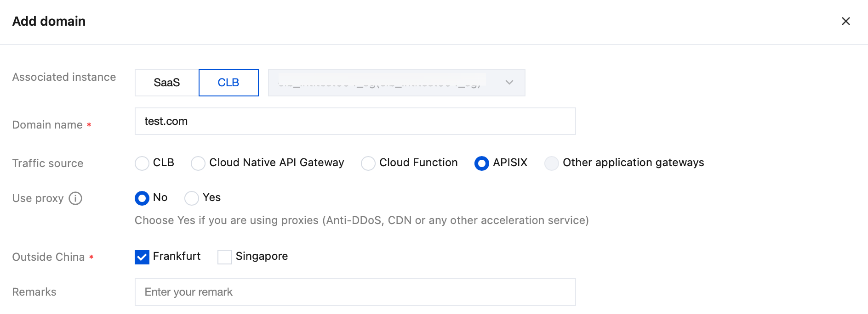Viewport: 868px width, 314px height.
Task: Pick Cloud Function traffic source
Action: click(x=368, y=163)
